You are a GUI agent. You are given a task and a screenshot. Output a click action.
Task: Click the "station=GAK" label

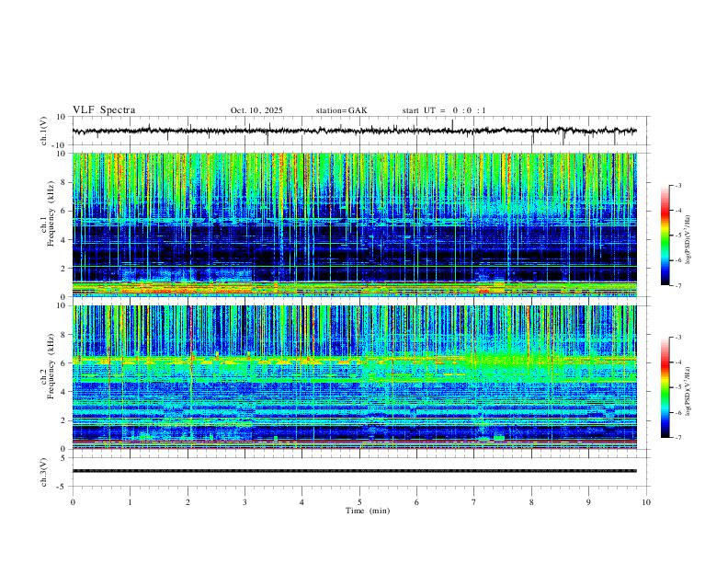tap(341, 110)
